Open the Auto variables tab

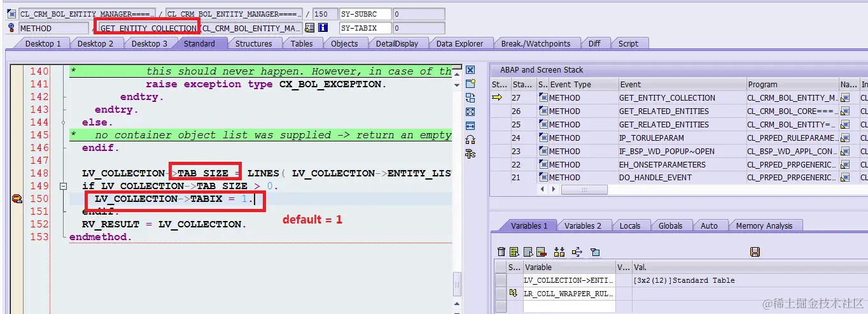(709, 225)
